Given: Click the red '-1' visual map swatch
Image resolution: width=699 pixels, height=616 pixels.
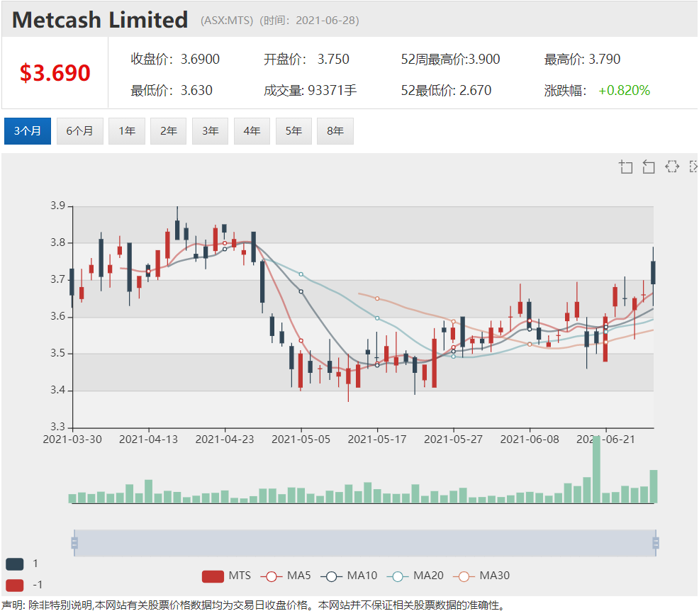Looking at the screenshot, I should click(x=15, y=585).
